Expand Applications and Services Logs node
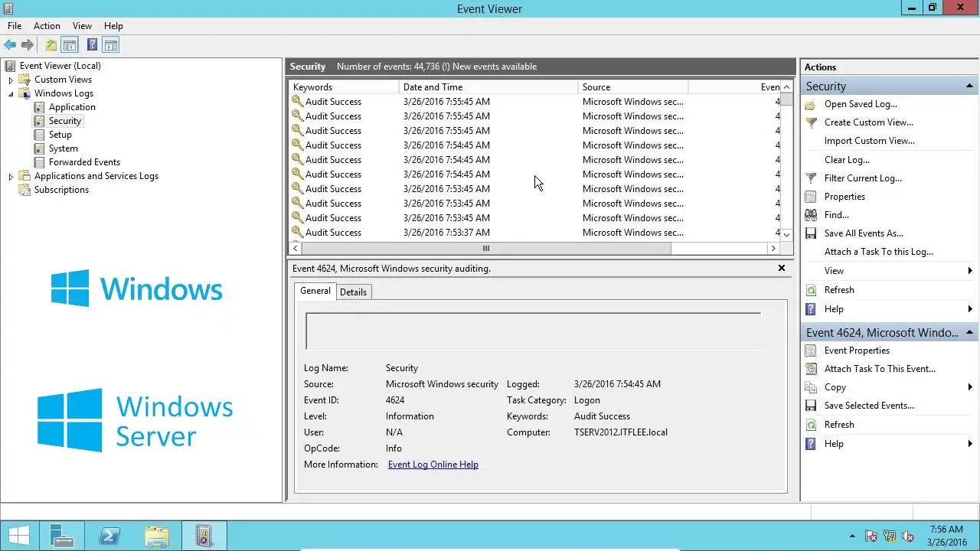The height and width of the screenshot is (551, 980). click(x=11, y=176)
